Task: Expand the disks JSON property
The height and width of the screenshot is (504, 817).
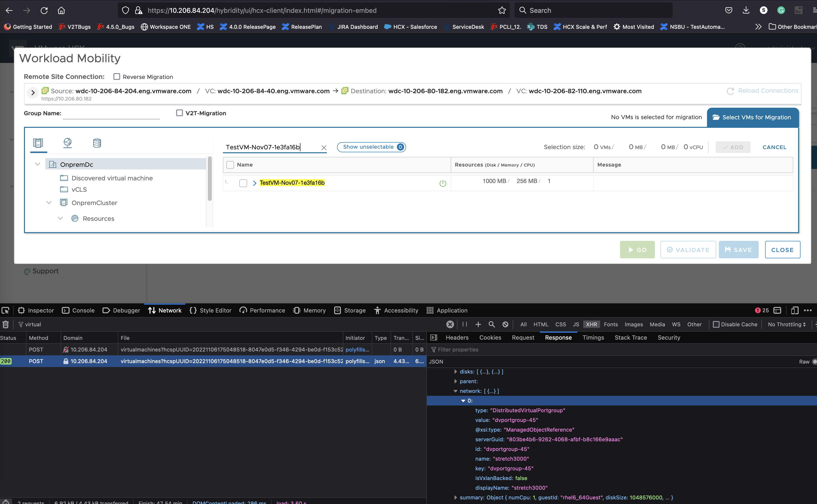Action: click(455, 372)
